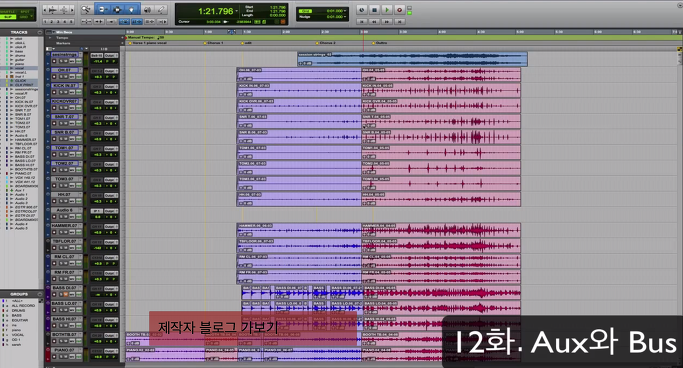Select the Selector tool

tap(117, 10)
